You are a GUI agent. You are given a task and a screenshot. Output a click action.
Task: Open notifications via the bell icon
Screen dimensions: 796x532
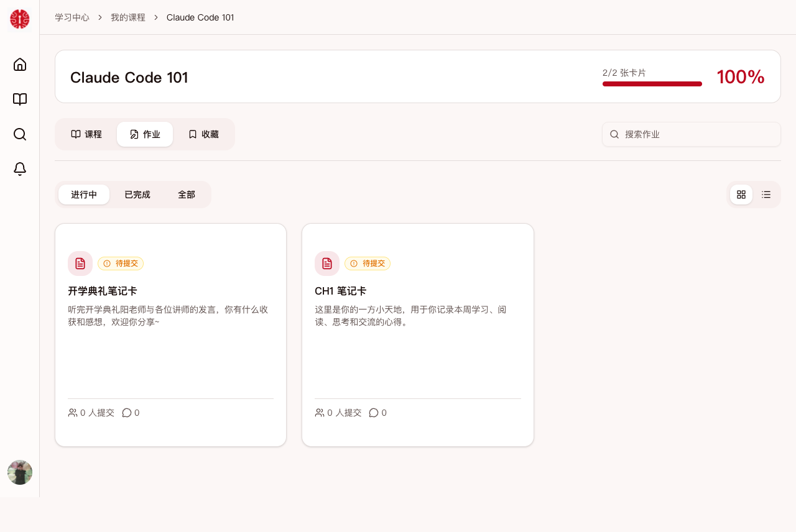19,168
